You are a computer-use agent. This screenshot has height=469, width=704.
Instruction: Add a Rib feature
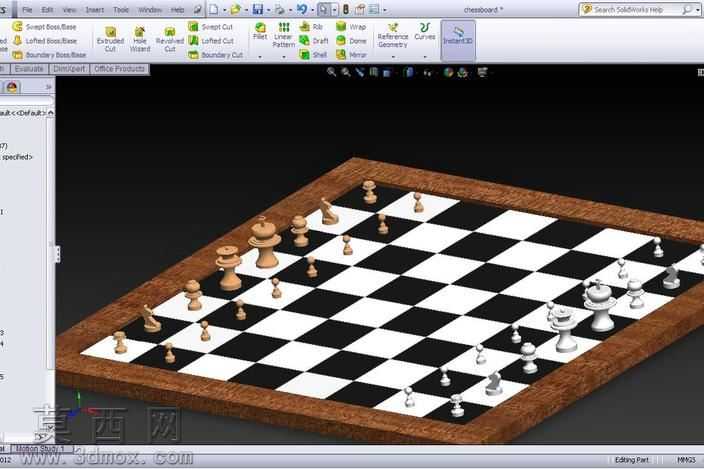(x=312, y=27)
